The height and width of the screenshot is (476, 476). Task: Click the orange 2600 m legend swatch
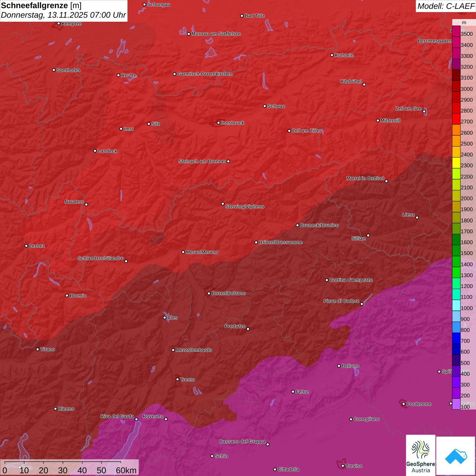(456, 130)
